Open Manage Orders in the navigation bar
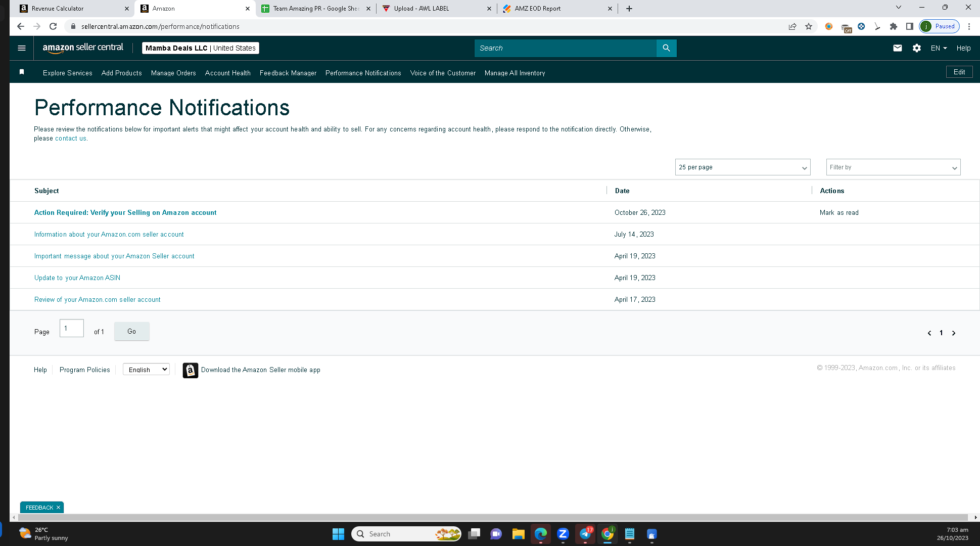Image resolution: width=980 pixels, height=546 pixels. pyautogui.click(x=173, y=73)
